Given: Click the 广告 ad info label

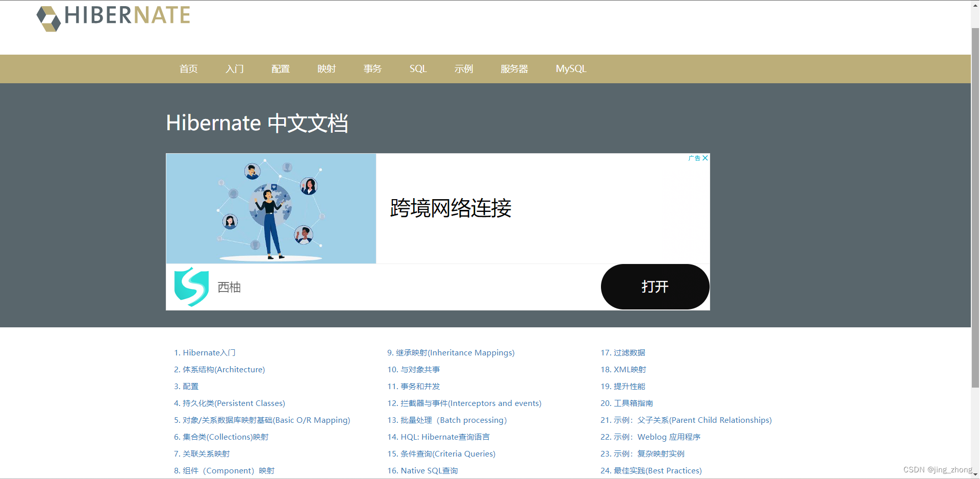Looking at the screenshot, I should [x=694, y=158].
